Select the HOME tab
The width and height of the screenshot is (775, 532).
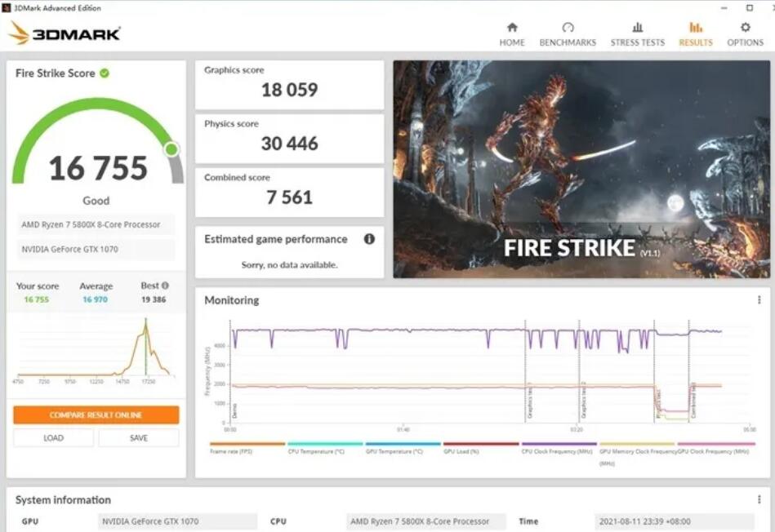[x=512, y=33]
